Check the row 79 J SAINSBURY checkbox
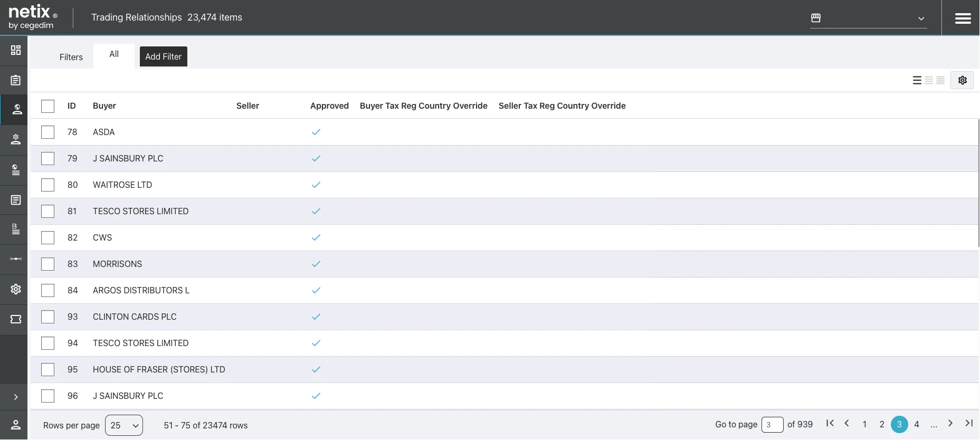This screenshot has height=440, width=980. pos(48,158)
